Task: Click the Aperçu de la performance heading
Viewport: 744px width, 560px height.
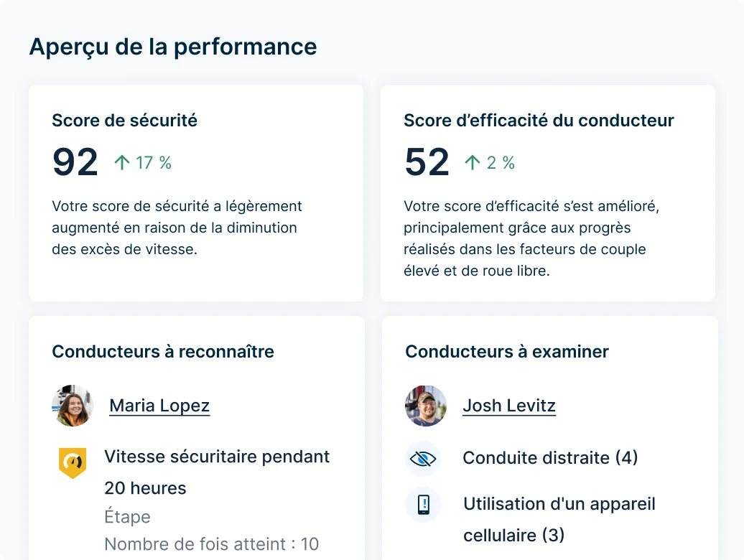Action: pyautogui.click(x=172, y=46)
